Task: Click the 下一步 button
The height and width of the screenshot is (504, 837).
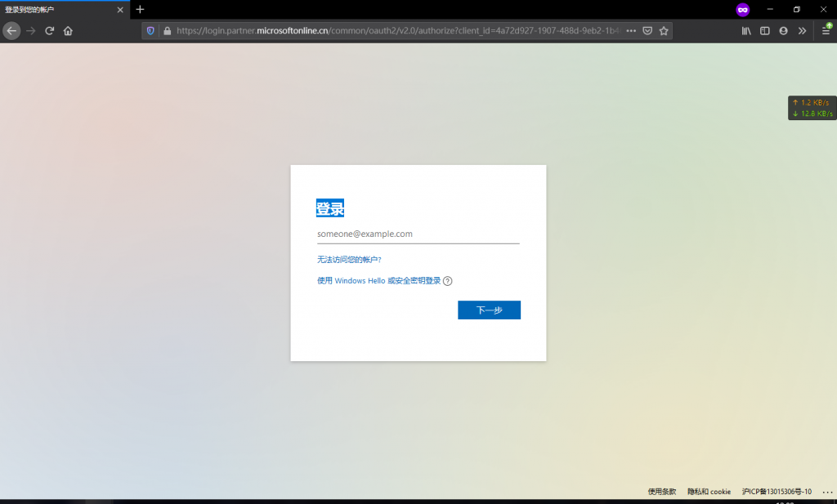Action: 489,310
